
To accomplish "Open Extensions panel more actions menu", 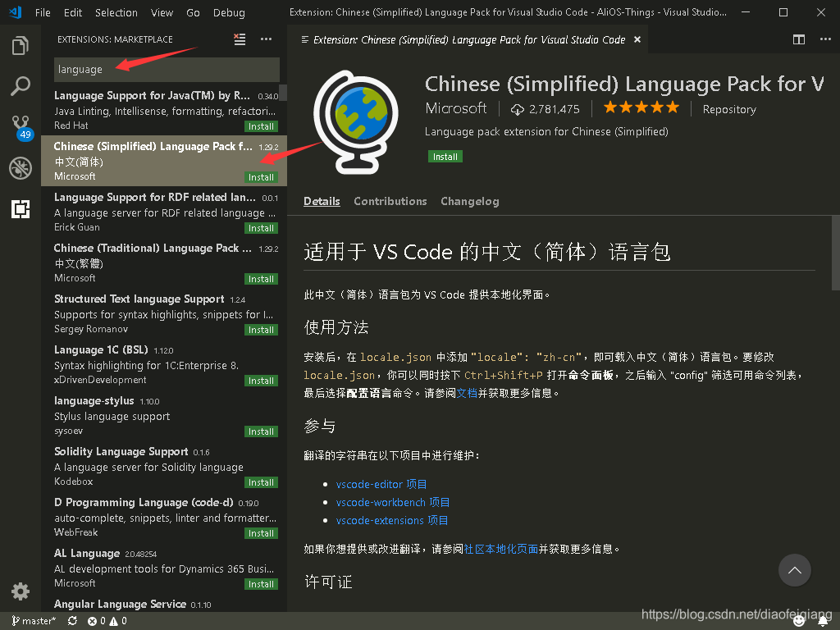I will click(x=267, y=39).
